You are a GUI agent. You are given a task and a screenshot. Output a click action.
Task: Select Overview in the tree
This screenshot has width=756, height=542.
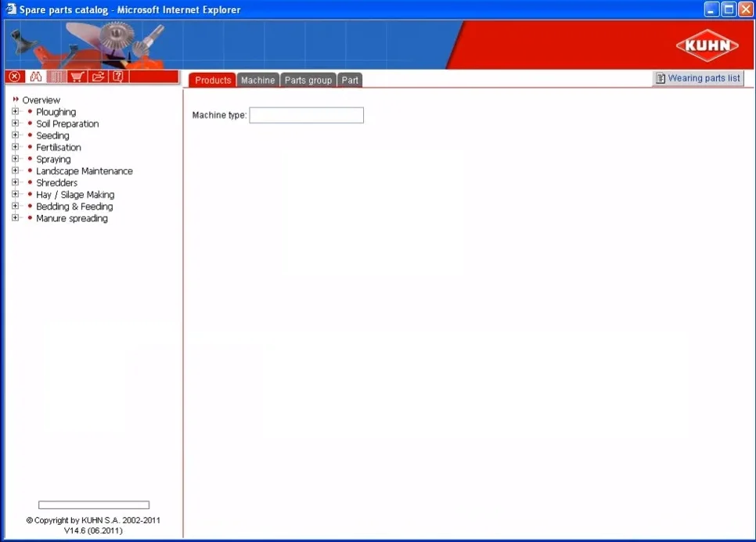[41, 100]
